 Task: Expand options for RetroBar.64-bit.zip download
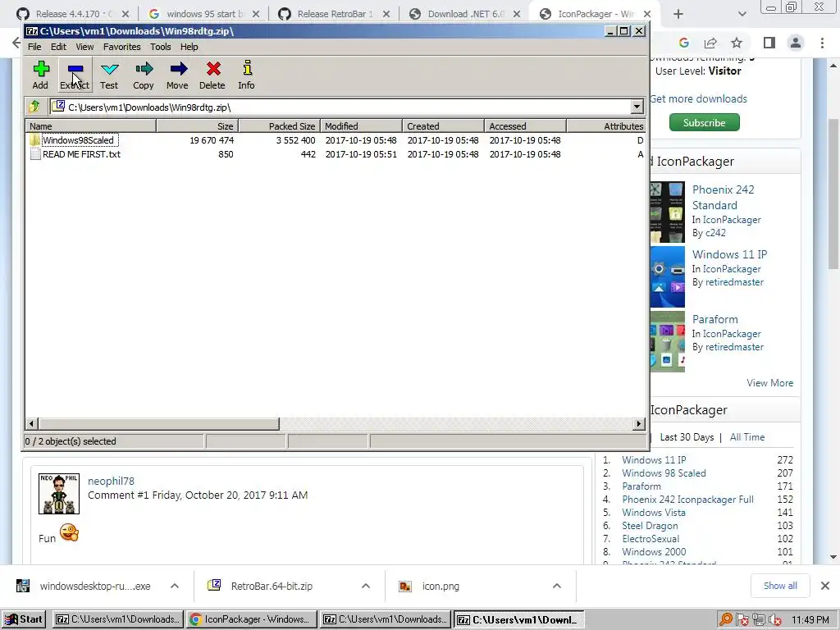click(x=365, y=586)
